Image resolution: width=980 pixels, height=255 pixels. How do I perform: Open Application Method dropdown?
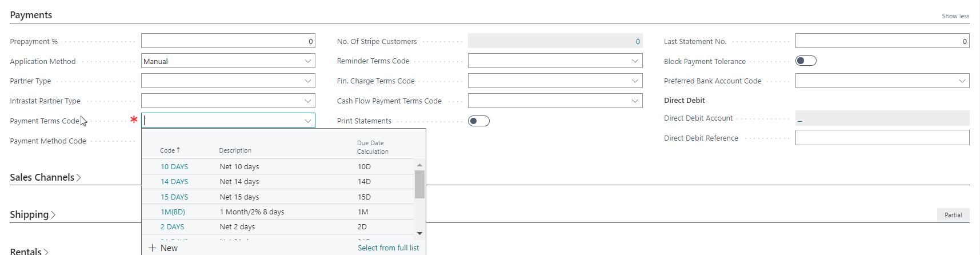pyautogui.click(x=308, y=61)
